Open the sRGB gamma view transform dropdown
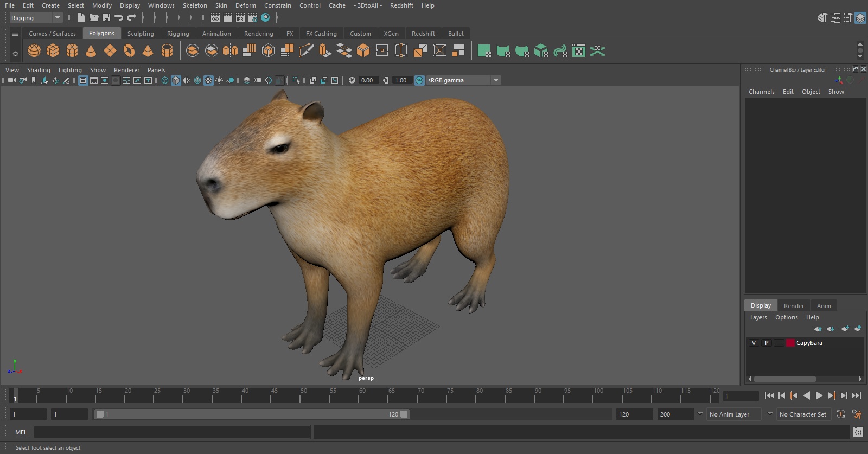The height and width of the screenshot is (454, 868). click(x=463, y=80)
